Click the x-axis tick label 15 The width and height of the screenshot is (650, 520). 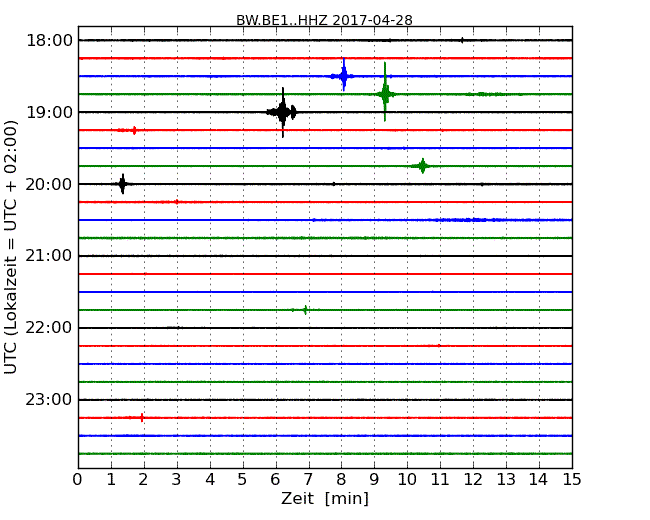point(572,479)
